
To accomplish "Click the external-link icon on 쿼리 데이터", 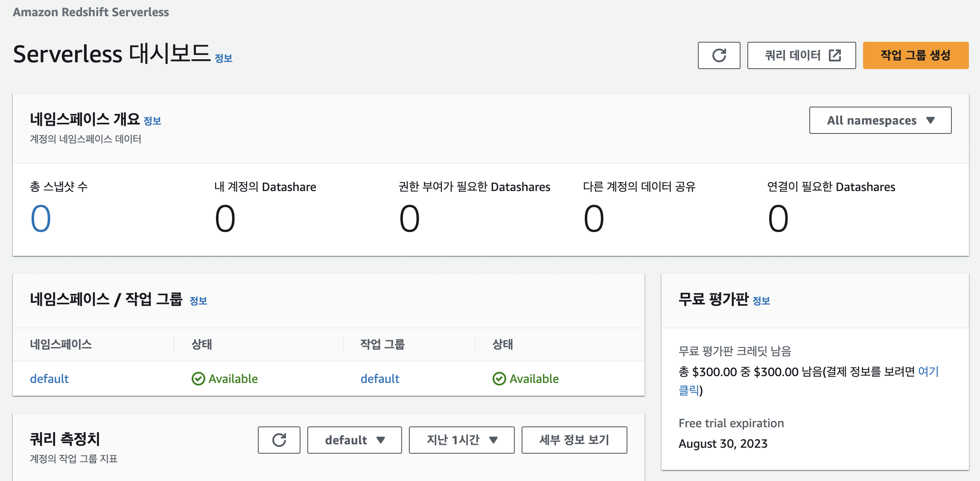I will point(835,55).
